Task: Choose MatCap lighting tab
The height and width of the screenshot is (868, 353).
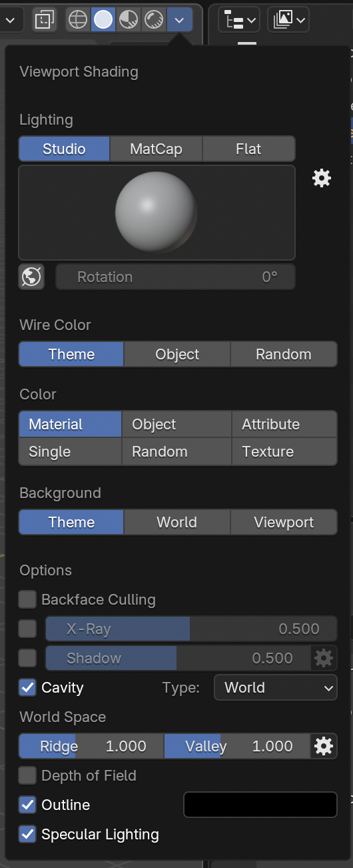Action: tap(156, 149)
